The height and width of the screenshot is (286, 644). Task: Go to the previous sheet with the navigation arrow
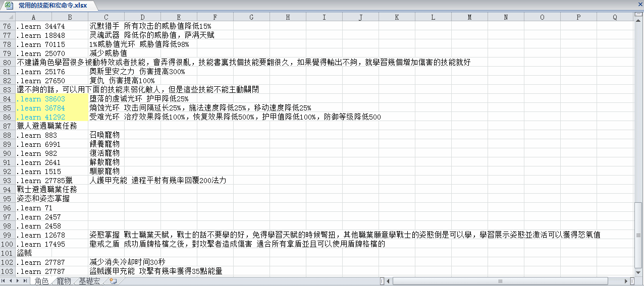[x=12, y=281]
